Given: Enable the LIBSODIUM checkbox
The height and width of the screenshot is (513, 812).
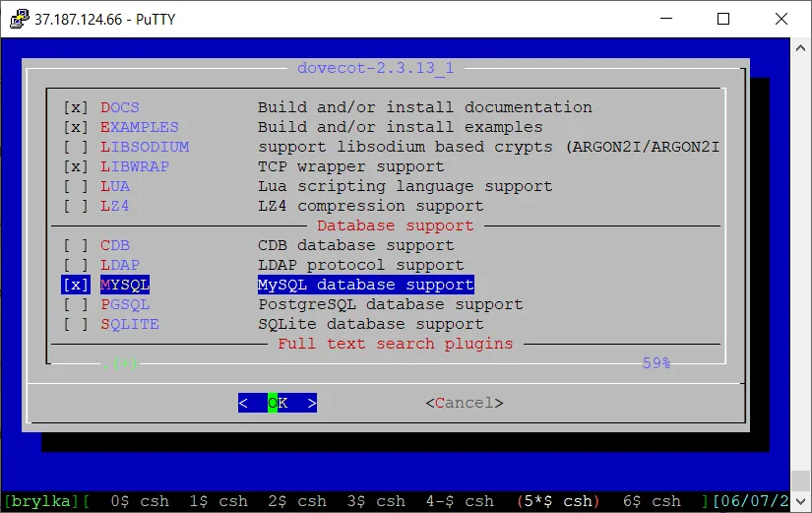Looking at the screenshot, I should [x=76, y=147].
